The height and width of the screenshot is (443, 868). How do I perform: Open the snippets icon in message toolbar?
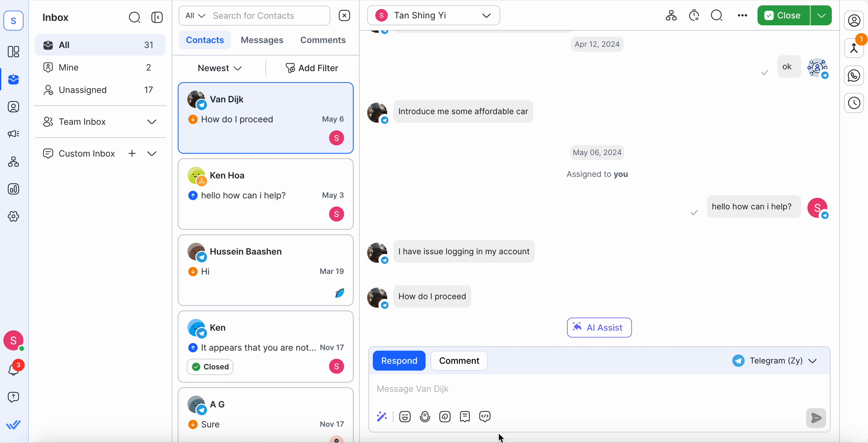click(x=465, y=417)
